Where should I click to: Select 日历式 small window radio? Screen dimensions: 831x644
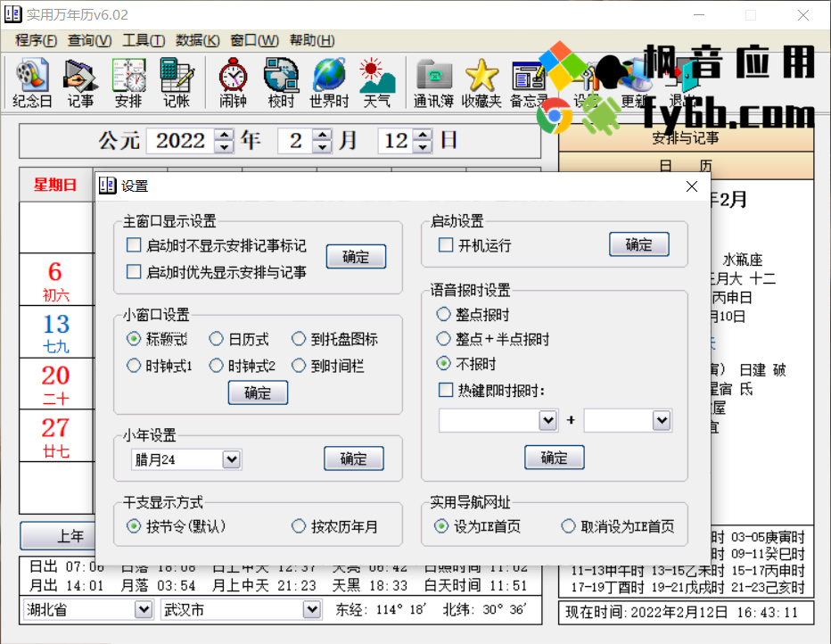[x=217, y=339]
